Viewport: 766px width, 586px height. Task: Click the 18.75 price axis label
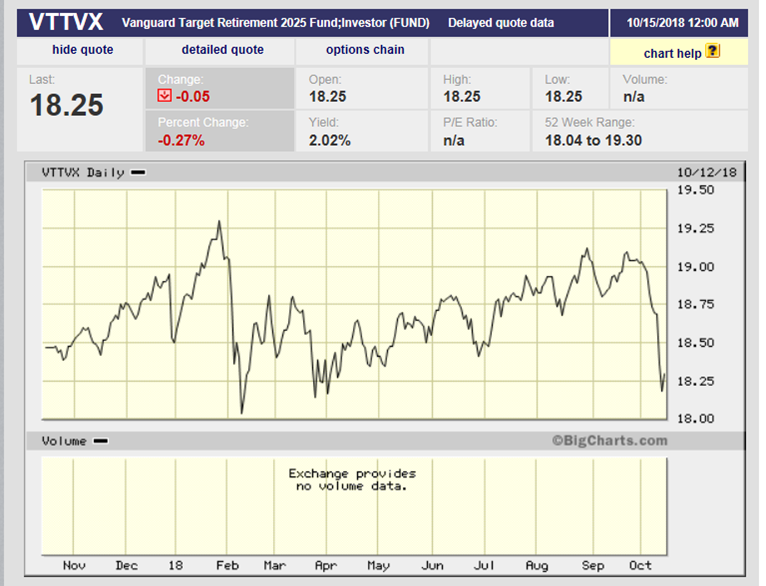point(695,304)
